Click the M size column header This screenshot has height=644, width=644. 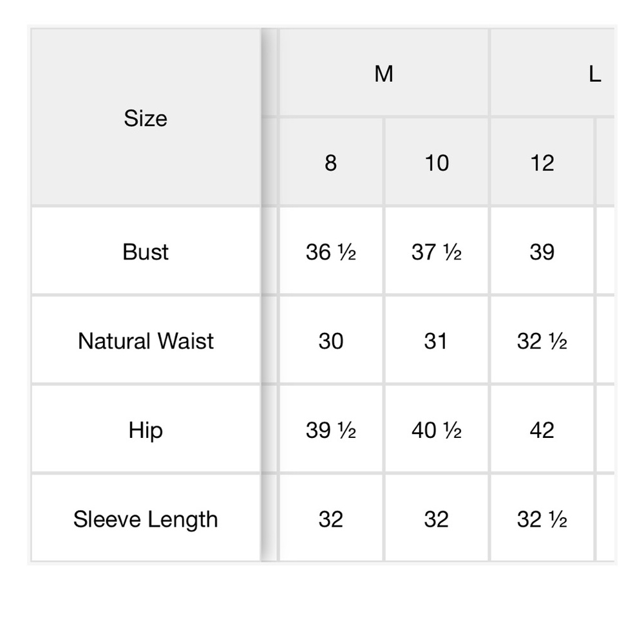[x=384, y=73]
